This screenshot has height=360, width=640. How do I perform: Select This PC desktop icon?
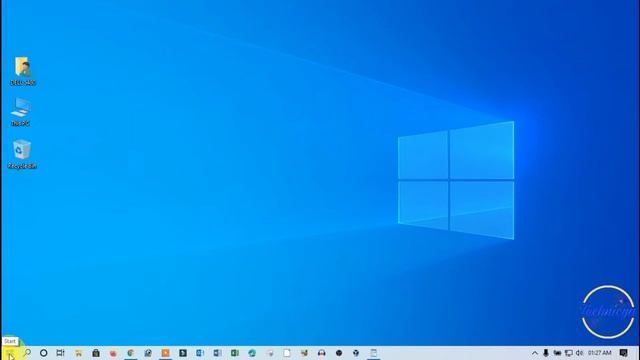click(21, 112)
